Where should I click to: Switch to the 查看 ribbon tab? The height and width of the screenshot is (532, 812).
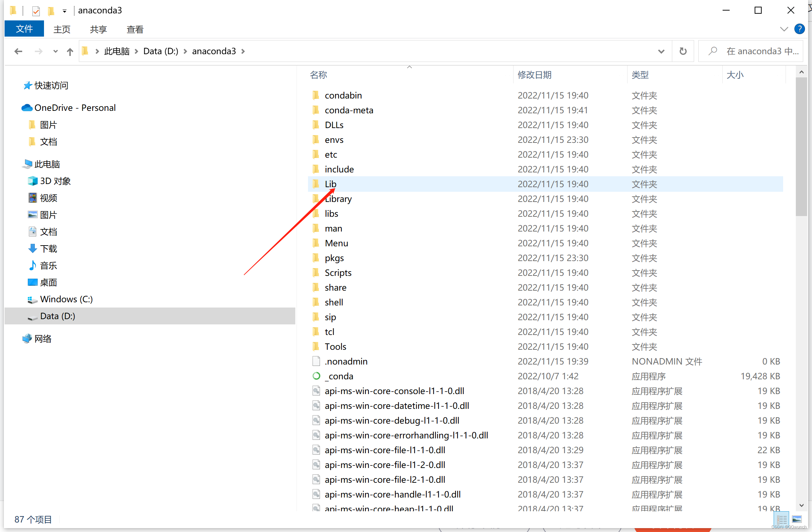tap(135, 30)
